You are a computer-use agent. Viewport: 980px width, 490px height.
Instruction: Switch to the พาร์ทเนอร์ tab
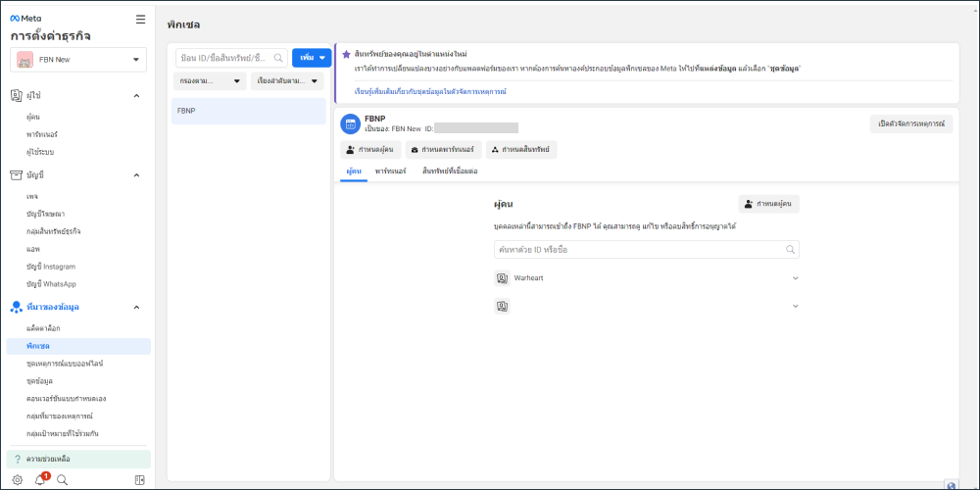(x=391, y=171)
